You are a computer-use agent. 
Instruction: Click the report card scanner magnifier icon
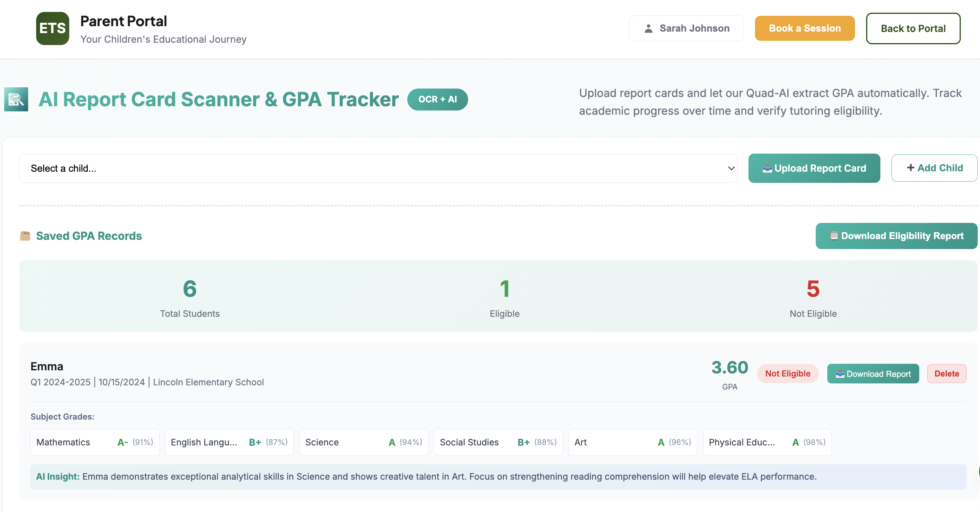(16, 99)
